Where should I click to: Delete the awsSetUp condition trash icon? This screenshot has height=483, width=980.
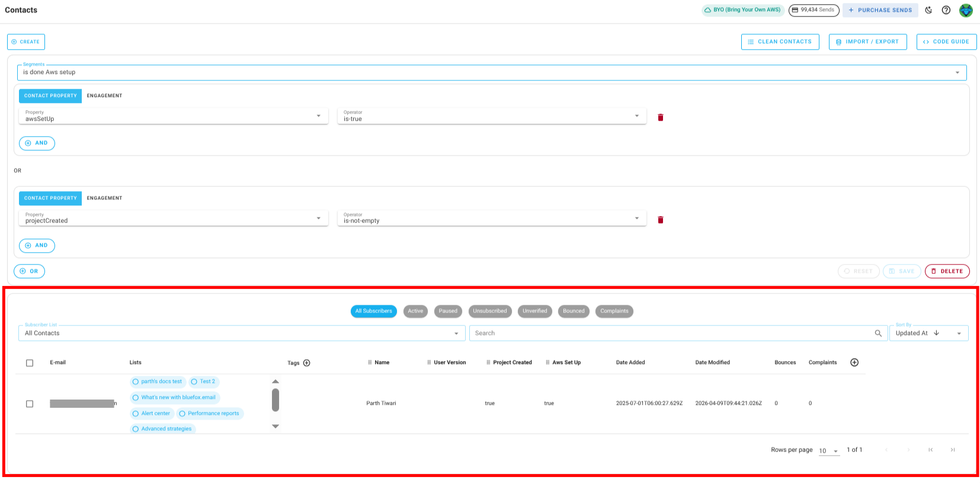point(661,117)
